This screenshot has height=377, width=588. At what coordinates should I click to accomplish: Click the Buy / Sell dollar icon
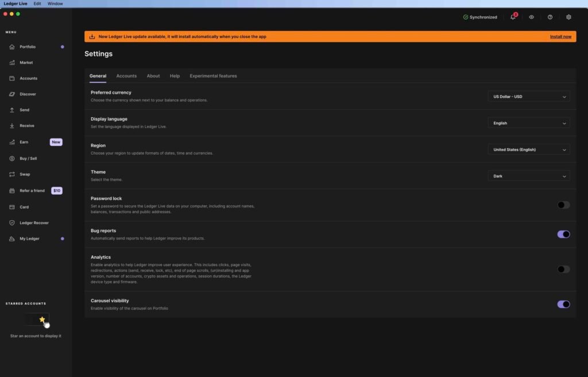(x=12, y=159)
